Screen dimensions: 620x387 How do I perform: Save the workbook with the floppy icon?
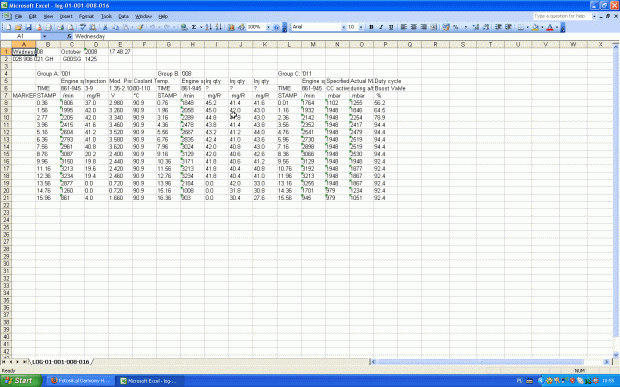pyautogui.click(x=28, y=27)
